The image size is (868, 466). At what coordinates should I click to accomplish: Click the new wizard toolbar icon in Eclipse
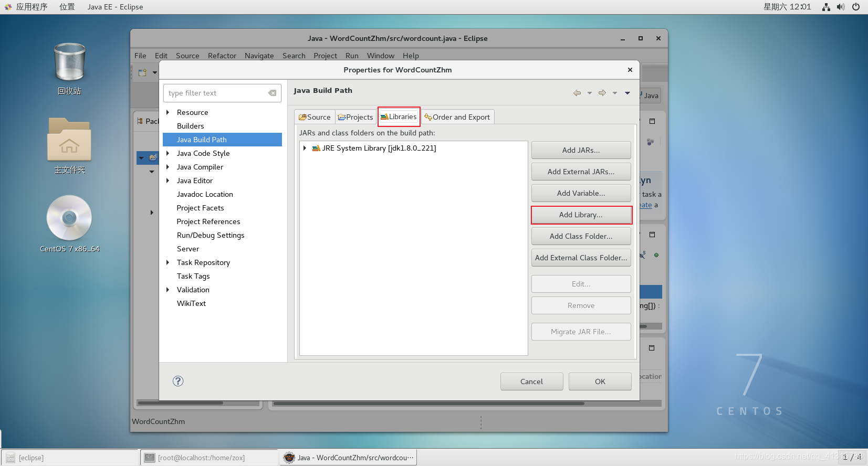[142, 72]
